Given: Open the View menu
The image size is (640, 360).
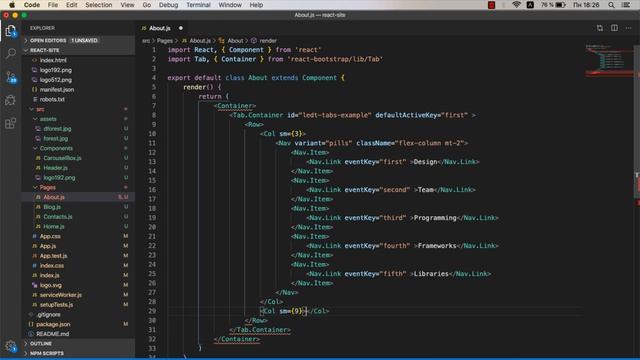Looking at the screenshot, I should tap(127, 5).
